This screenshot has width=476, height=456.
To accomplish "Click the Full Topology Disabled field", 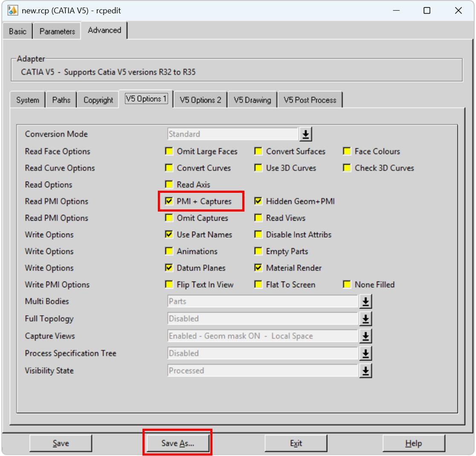I will (263, 319).
